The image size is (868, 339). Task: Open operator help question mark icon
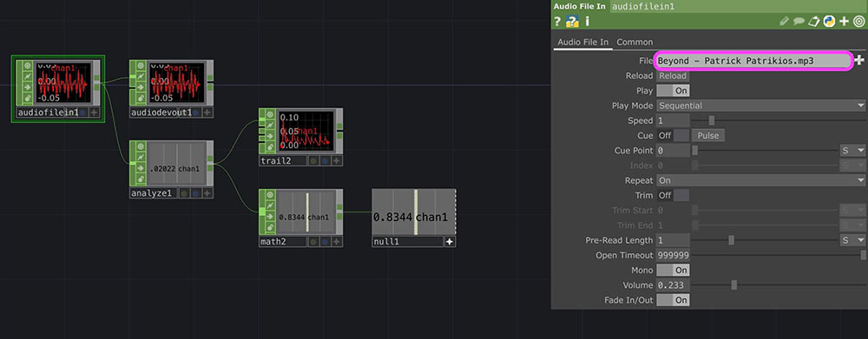(x=558, y=22)
